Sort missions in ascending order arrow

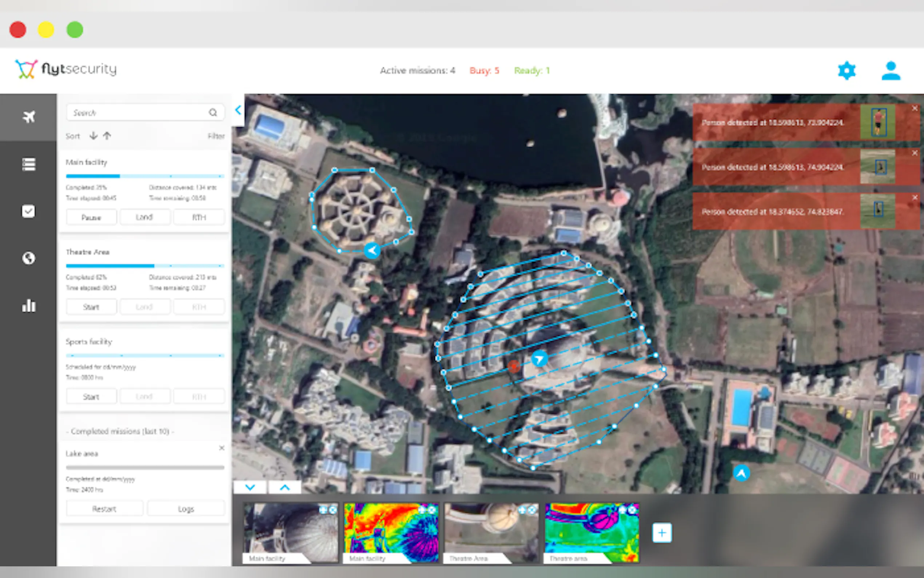point(107,136)
